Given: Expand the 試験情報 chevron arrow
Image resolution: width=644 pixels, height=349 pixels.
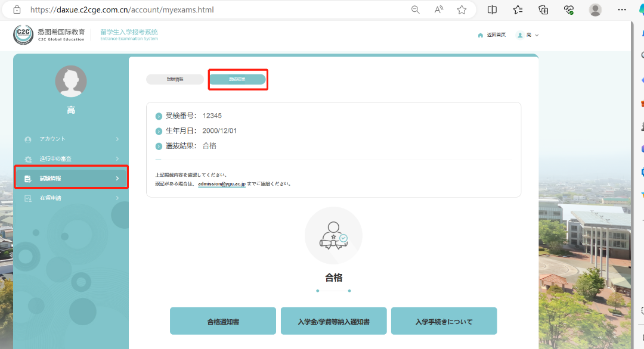Looking at the screenshot, I should 117,179.
